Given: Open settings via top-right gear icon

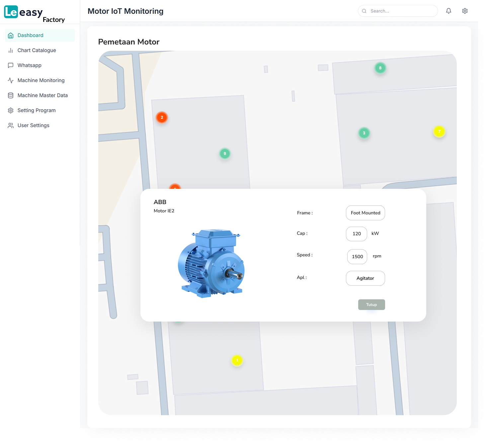Looking at the screenshot, I should 465,11.
